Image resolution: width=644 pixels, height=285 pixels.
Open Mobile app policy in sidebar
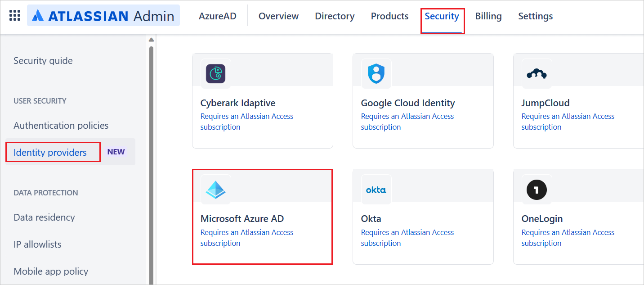point(51,271)
